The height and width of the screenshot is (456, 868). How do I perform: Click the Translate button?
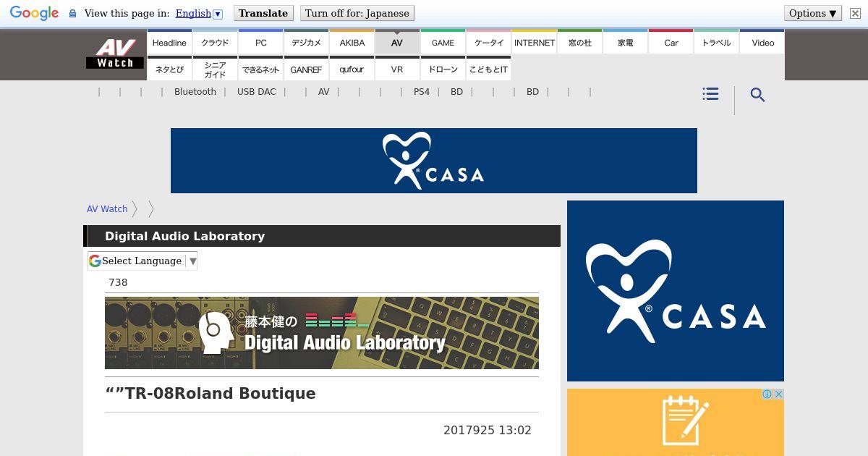[x=263, y=13]
